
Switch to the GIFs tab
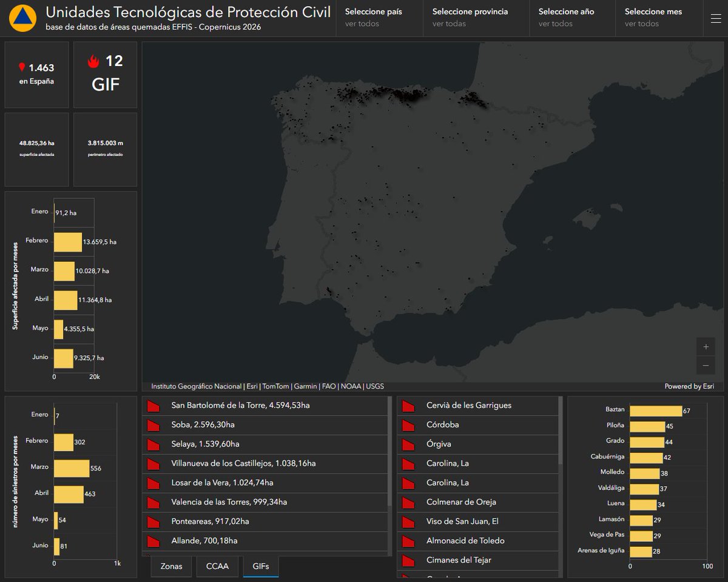261,566
